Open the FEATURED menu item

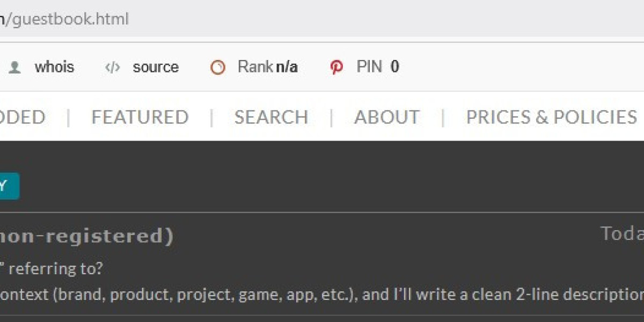point(140,117)
